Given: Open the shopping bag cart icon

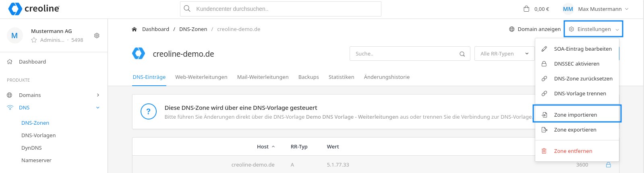Looking at the screenshot, I should click(x=526, y=9).
